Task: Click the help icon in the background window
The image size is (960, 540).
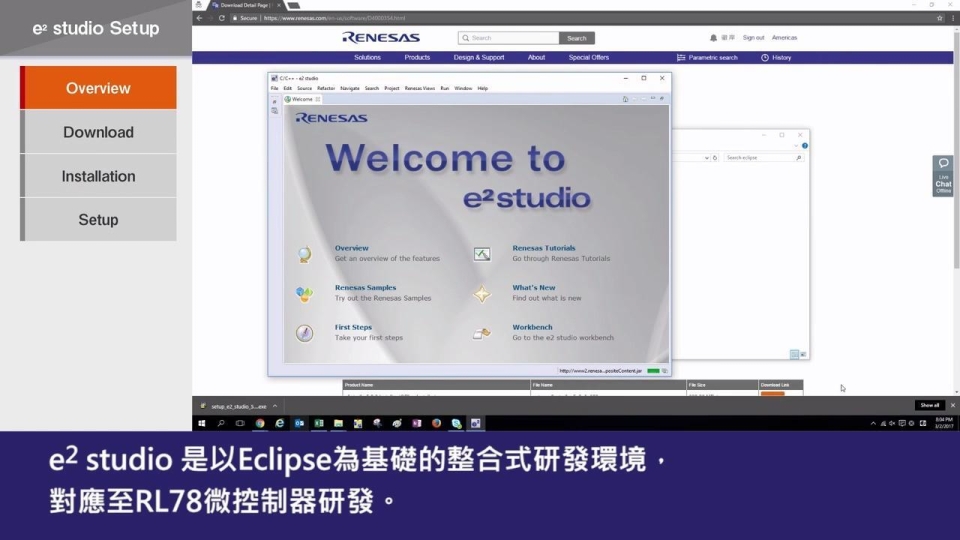Action: pyautogui.click(x=804, y=146)
